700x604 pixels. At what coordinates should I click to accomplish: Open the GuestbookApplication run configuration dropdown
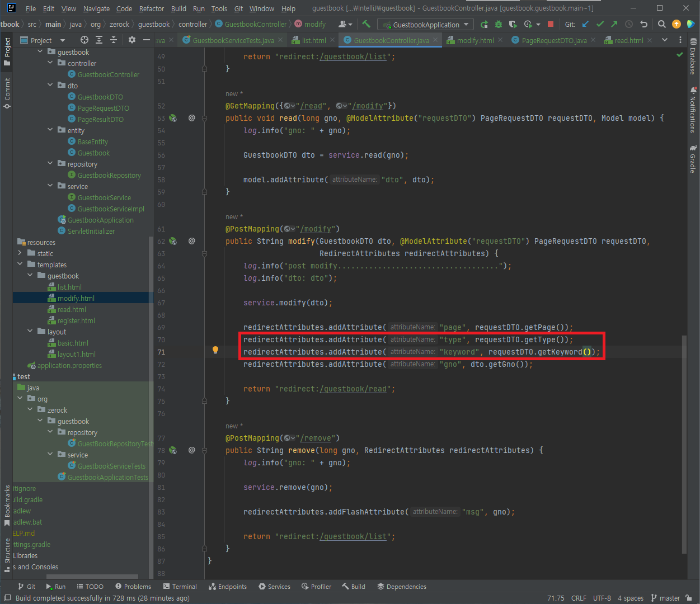click(x=425, y=25)
